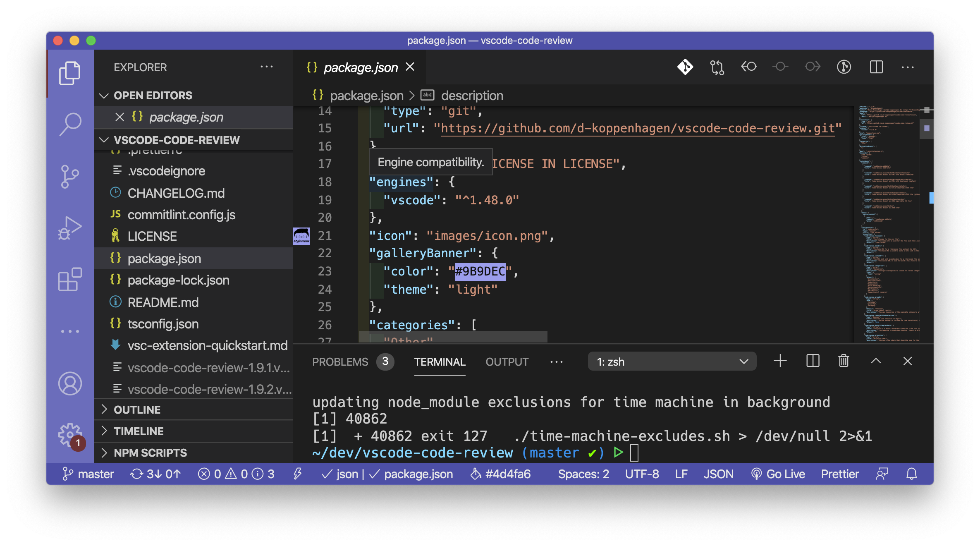Split the editor to the right
This screenshot has width=980, height=546.
point(876,67)
